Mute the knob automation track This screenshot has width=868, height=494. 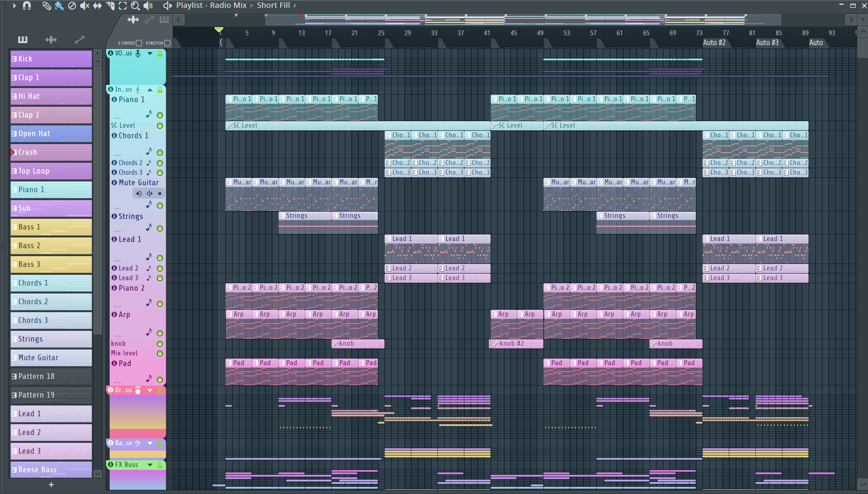(160, 344)
